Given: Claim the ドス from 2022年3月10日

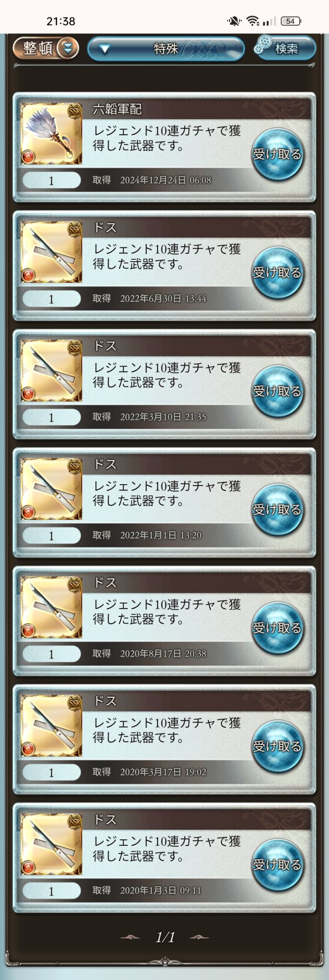Looking at the screenshot, I should coord(277,391).
